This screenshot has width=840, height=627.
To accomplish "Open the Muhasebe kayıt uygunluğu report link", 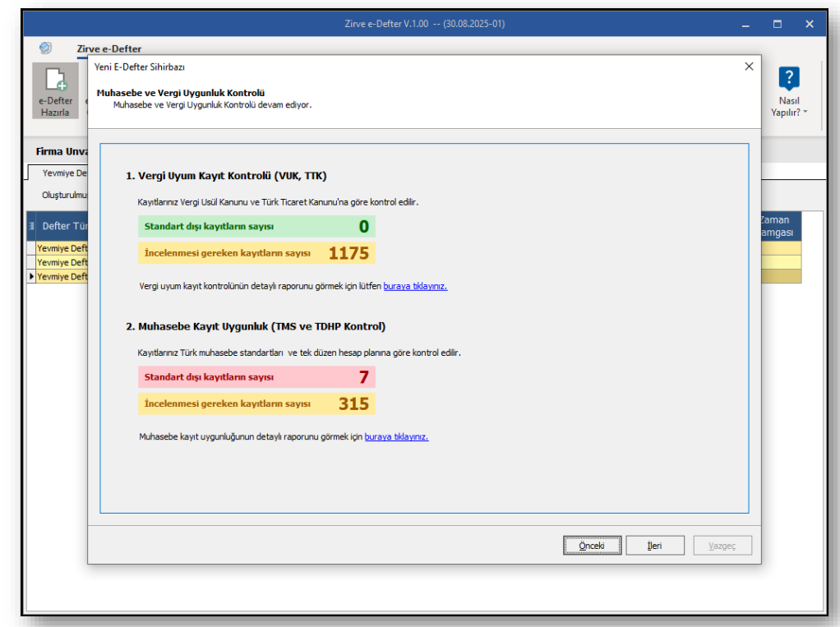I will click(x=396, y=436).
